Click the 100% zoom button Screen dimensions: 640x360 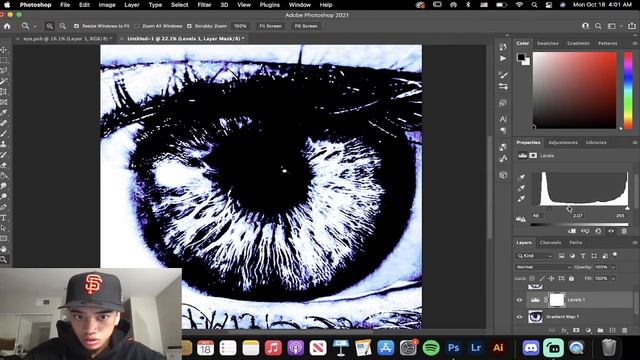(240, 26)
